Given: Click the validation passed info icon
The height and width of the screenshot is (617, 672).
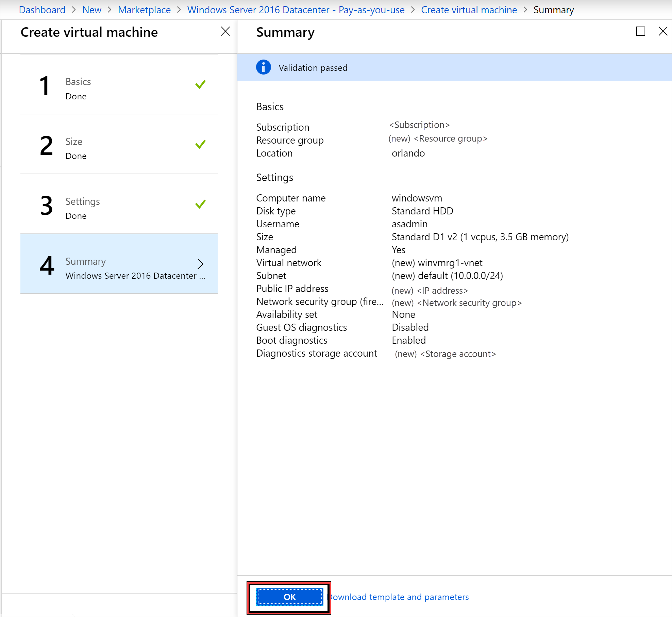Looking at the screenshot, I should tap(263, 67).
